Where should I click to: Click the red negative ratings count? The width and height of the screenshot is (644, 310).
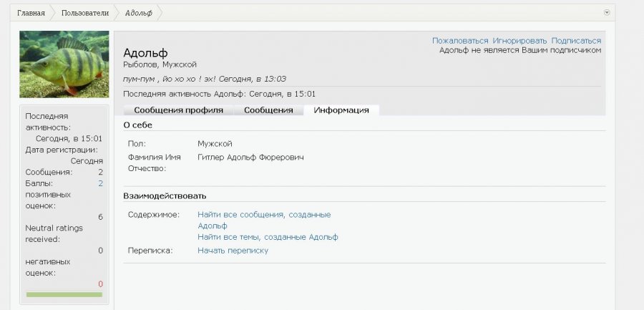100,284
